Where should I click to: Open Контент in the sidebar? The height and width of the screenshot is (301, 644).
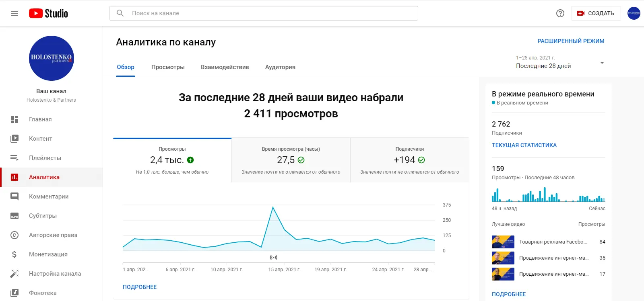(x=52, y=139)
